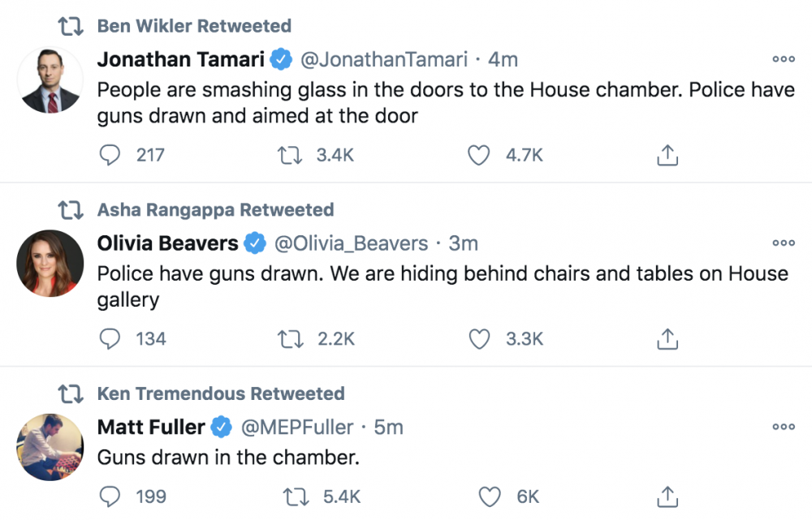Open the @JonathanTamari profile handle
Viewport: 812px width, 520px height.
(x=384, y=59)
